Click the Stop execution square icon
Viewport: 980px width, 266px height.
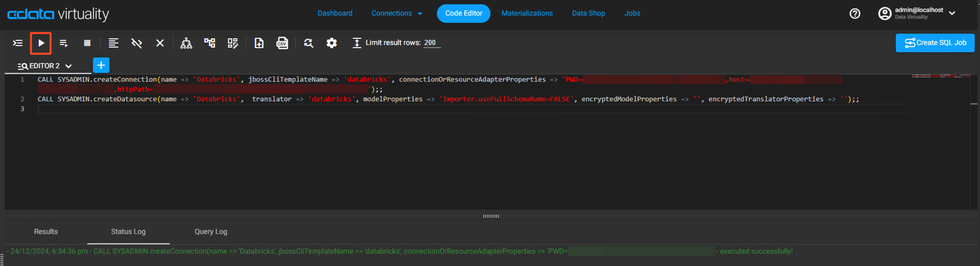[87, 43]
